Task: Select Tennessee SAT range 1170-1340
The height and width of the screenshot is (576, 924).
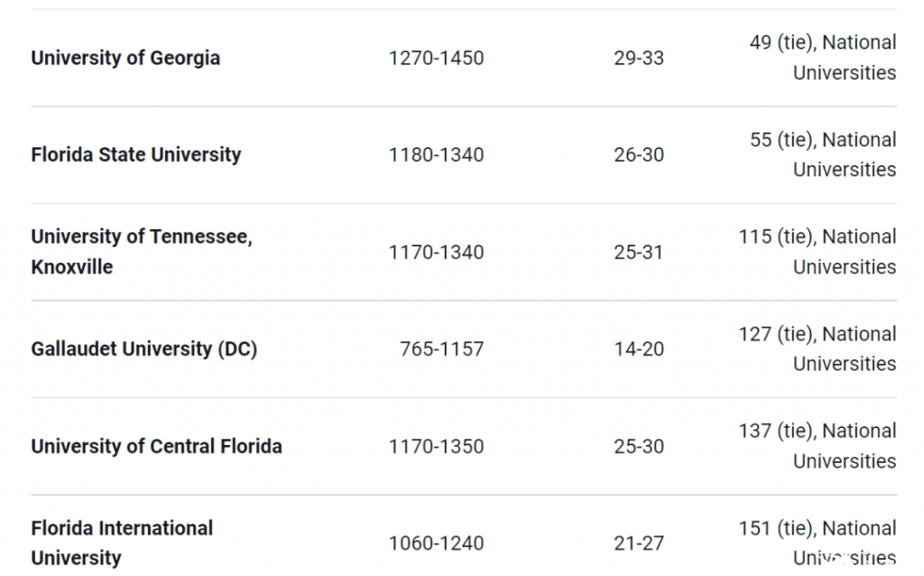Action: tap(436, 252)
